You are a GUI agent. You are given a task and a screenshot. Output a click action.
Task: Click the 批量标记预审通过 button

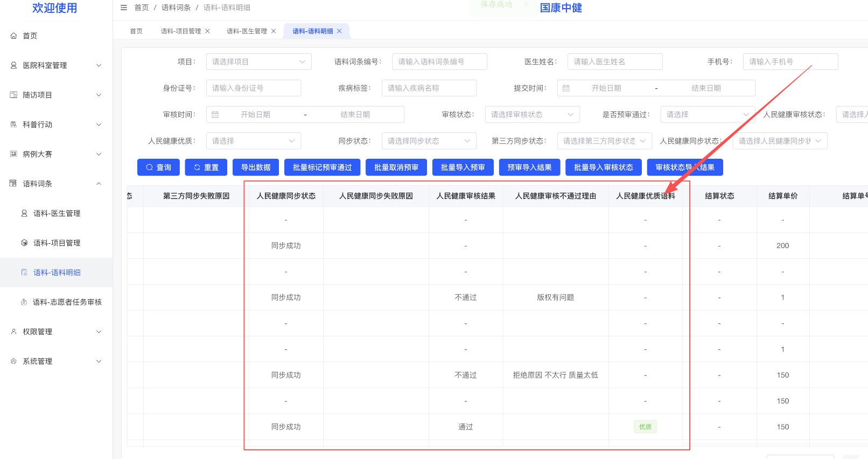tap(322, 167)
